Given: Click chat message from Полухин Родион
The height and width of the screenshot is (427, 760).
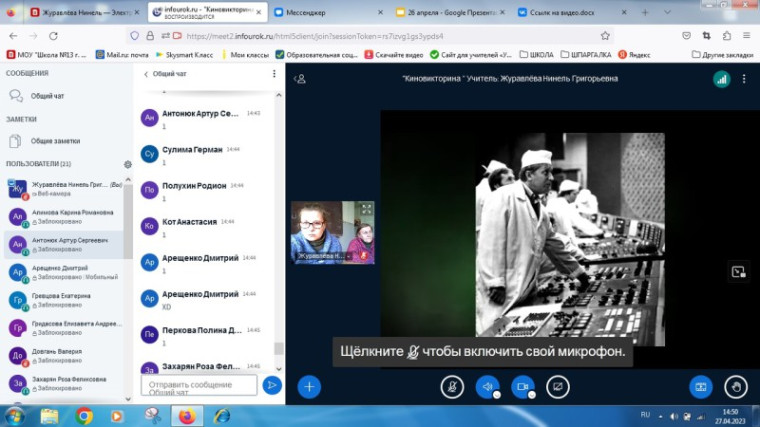Looking at the screenshot, I should coord(204,191).
